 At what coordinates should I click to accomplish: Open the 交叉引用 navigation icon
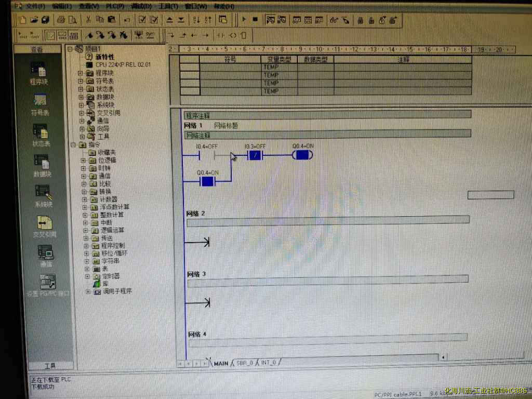tap(44, 226)
